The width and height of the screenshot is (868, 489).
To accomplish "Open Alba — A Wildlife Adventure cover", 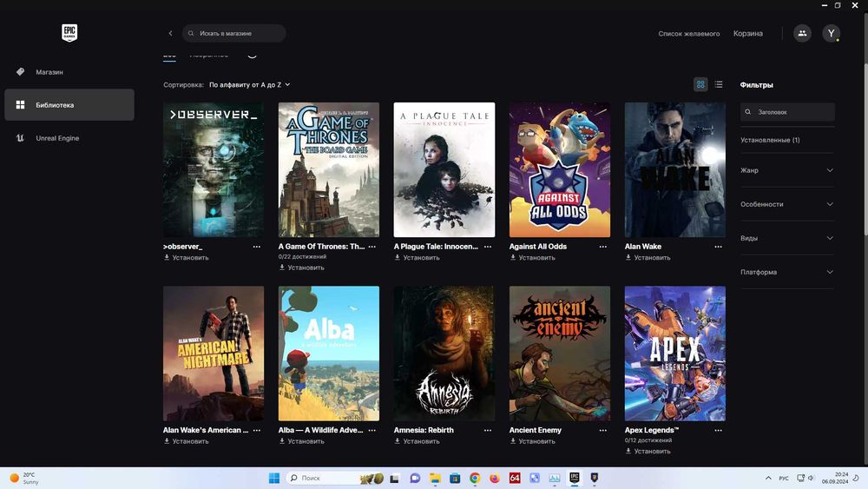I will pos(329,354).
